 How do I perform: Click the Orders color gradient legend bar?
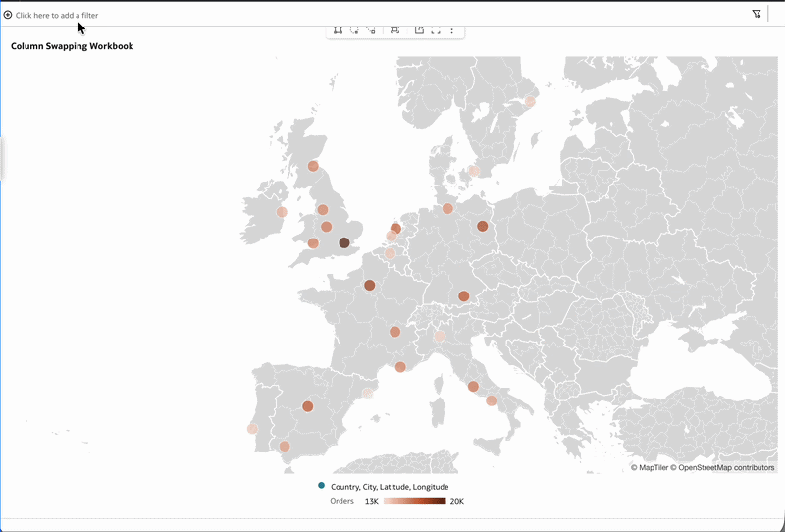click(414, 501)
